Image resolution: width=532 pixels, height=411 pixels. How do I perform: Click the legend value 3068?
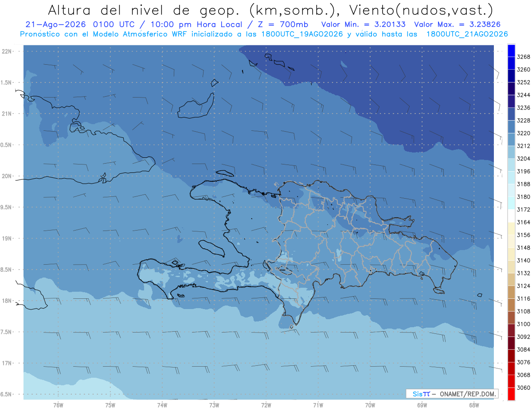point(524,375)
